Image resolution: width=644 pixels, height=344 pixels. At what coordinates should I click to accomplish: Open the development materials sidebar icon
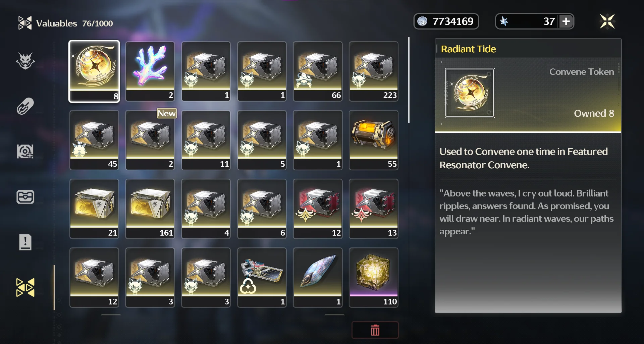point(25,152)
